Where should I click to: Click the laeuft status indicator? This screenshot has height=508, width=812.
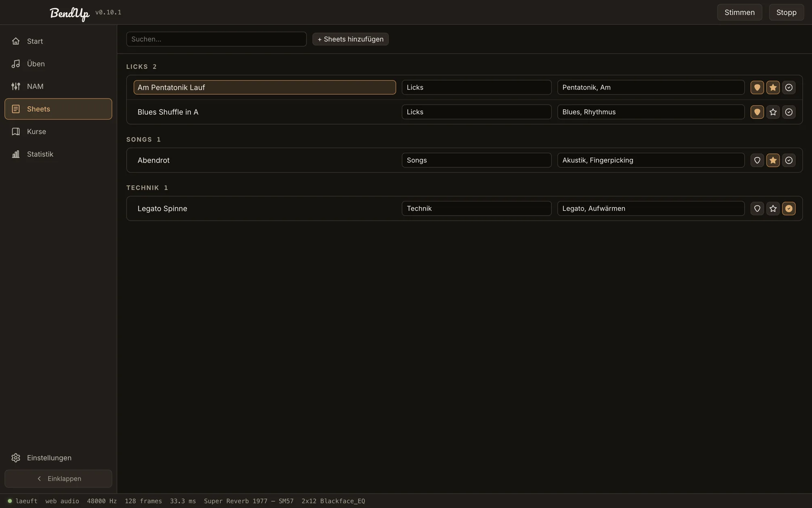23,501
